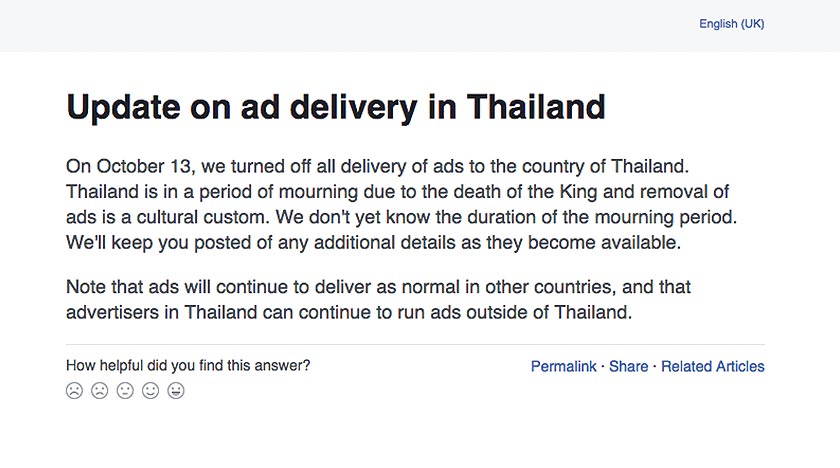The height and width of the screenshot is (468, 840).
Task: Select the neutral middle face rating
Action: (x=125, y=391)
